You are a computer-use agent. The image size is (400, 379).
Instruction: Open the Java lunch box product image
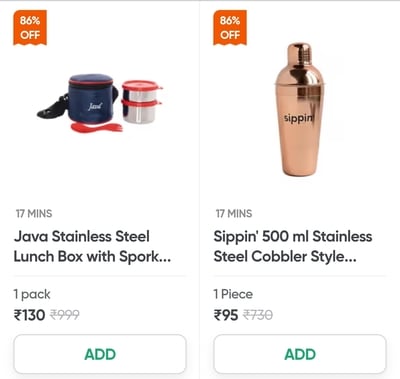click(100, 103)
